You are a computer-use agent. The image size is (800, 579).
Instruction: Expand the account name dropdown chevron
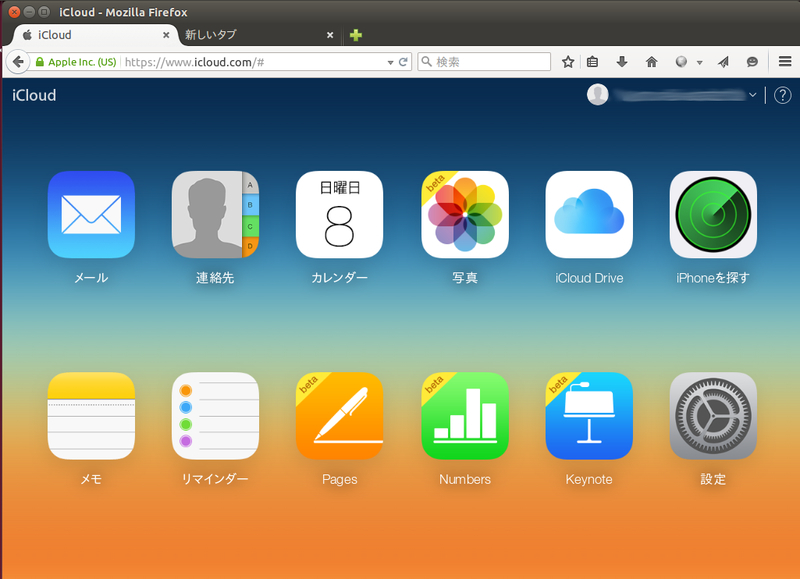click(753, 95)
